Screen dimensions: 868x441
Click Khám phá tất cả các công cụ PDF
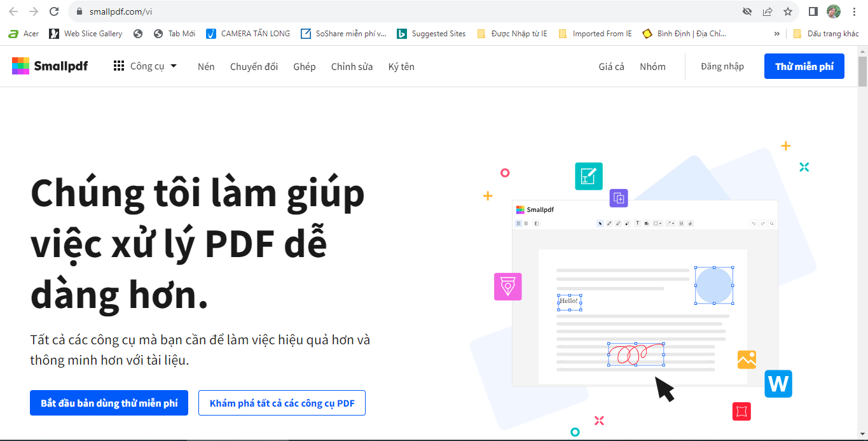coord(282,403)
